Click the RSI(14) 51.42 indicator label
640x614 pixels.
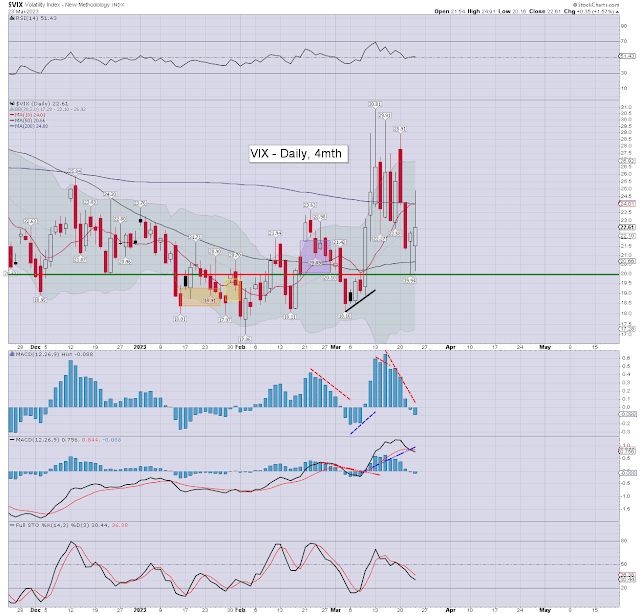36,18
